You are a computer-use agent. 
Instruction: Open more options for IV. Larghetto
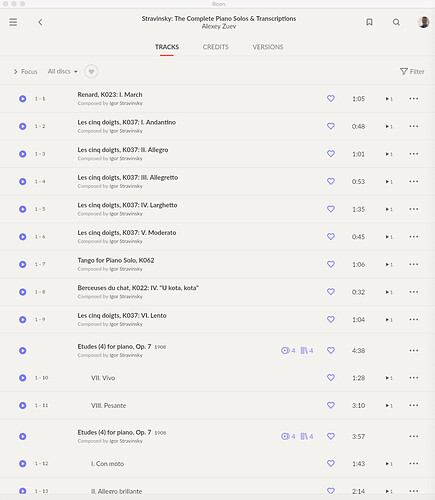point(414,209)
